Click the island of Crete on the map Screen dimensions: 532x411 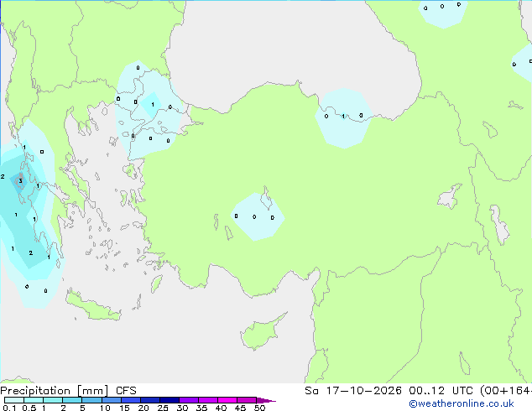pyautogui.click(x=92, y=307)
